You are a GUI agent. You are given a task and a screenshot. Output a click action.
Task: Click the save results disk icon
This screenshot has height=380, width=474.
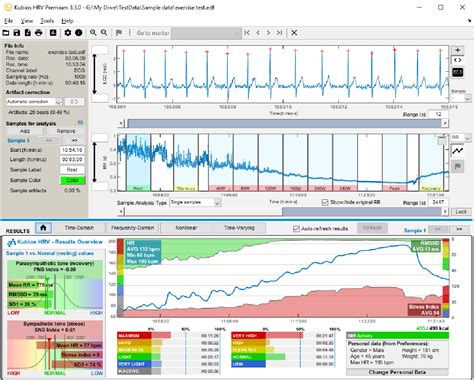17,33
